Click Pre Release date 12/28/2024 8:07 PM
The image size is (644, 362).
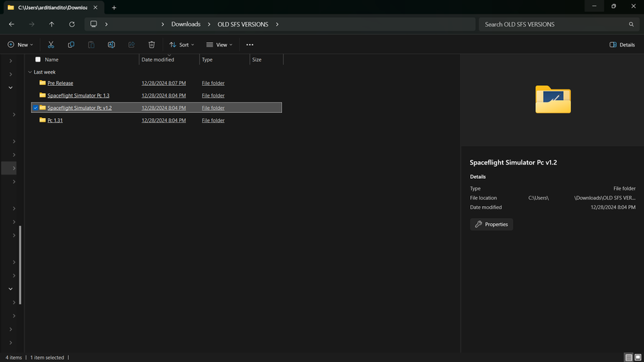pyautogui.click(x=163, y=83)
